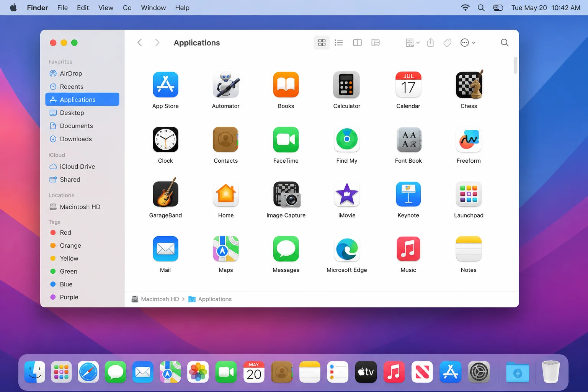588x392 pixels.
Task: Select the Messages app in Applications folder
Action: [286, 249]
